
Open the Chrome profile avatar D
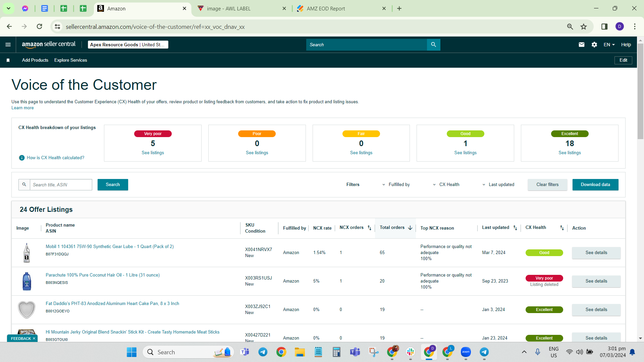pos(620,26)
